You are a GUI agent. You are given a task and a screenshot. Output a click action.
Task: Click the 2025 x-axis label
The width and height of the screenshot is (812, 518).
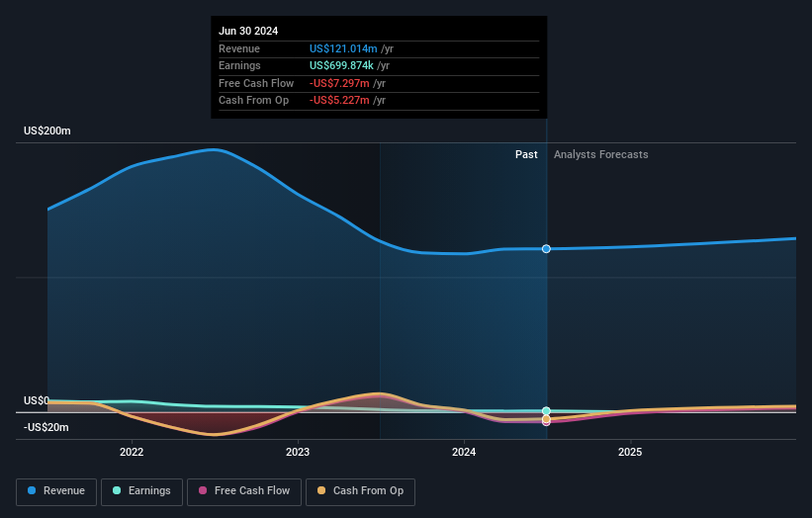click(x=630, y=453)
